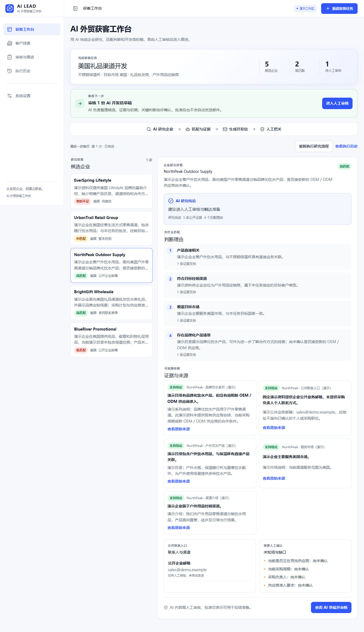
Task: Click the 获客工作台 sidebar icon
Action: 10,29
